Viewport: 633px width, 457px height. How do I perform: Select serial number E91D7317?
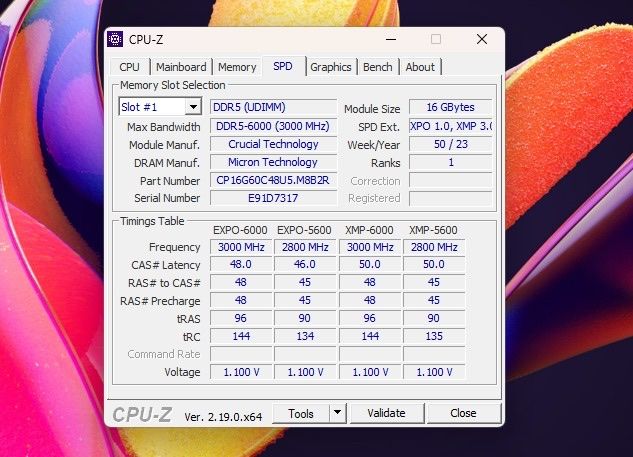point(273,198)
